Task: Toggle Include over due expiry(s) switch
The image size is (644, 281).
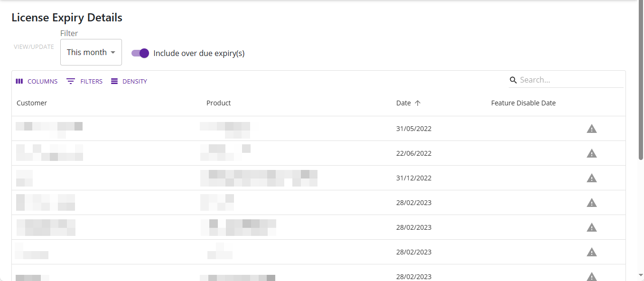Action: [x=140, y=53]
